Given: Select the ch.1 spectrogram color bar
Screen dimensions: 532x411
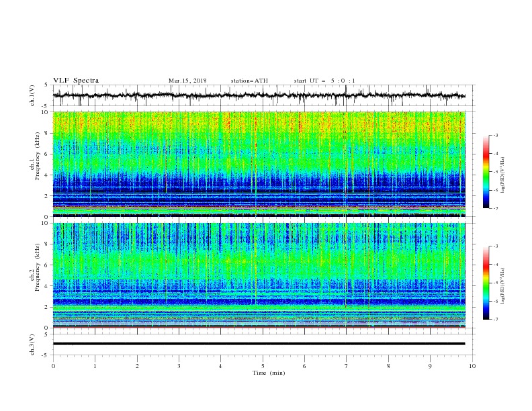Looking at the screenshot, I should tap(486, 172).
